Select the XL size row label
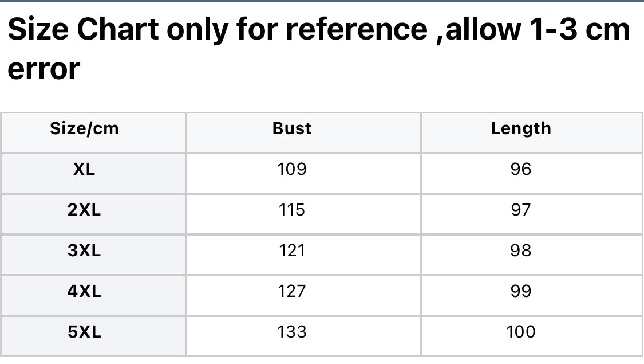The height and width of the screenshot is (364, 644). coord(84,169)
